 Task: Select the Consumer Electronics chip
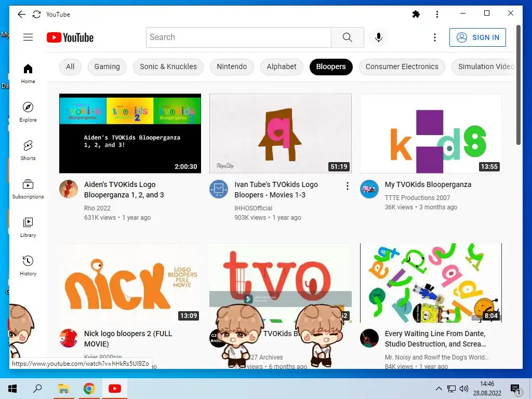pyautogui.click(x=402, y=66)
